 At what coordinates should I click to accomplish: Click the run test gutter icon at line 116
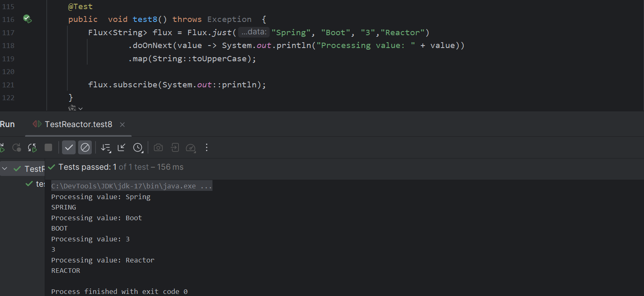coord(27,19)
